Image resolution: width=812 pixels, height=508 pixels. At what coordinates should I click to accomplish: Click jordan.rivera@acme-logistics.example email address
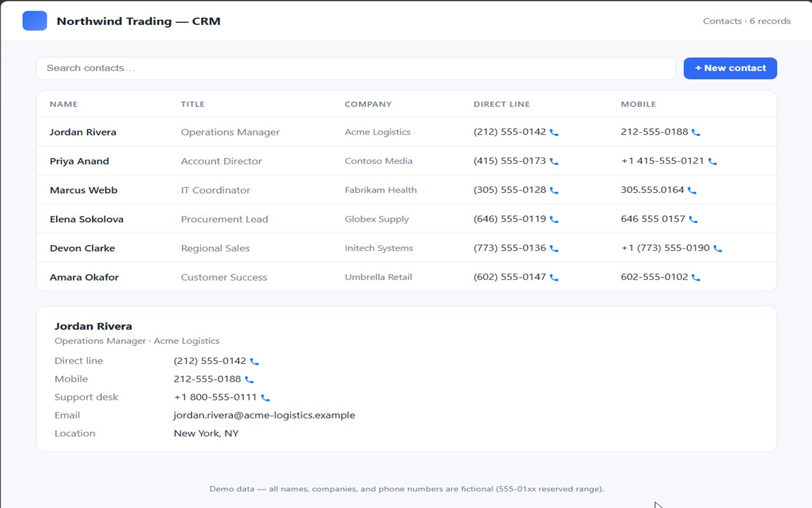(x=265, y=415)
